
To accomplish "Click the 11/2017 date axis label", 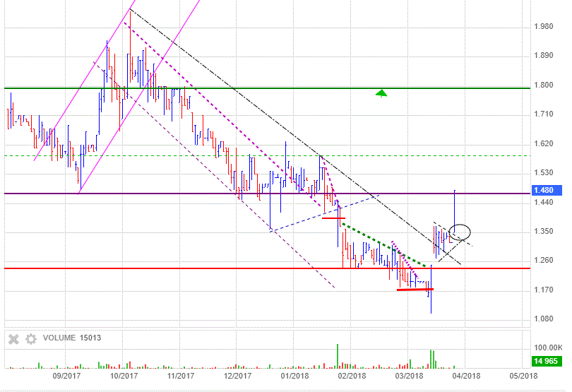I will (181, 376).
